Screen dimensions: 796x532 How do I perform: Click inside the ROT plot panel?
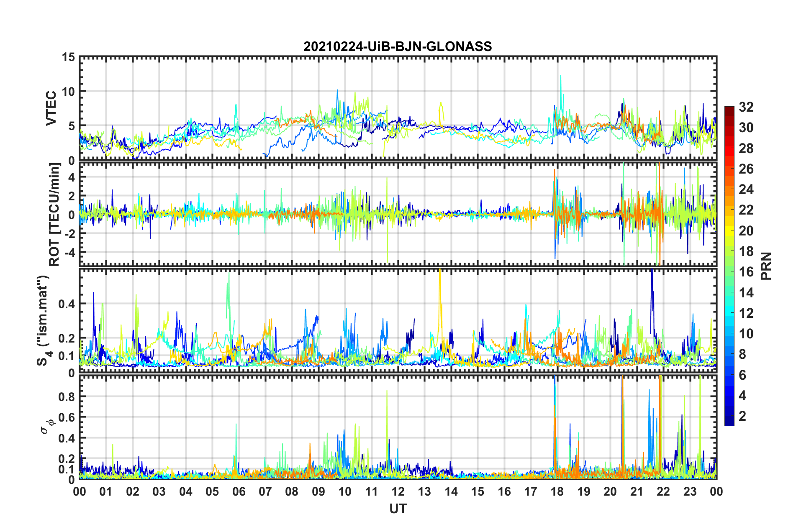tap(398, 214)
